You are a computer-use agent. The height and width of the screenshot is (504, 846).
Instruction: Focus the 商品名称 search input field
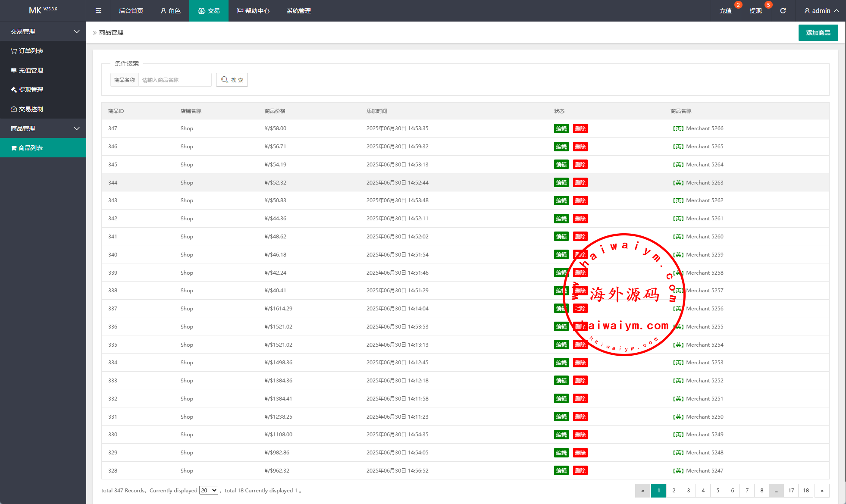[x=175, y=80]
